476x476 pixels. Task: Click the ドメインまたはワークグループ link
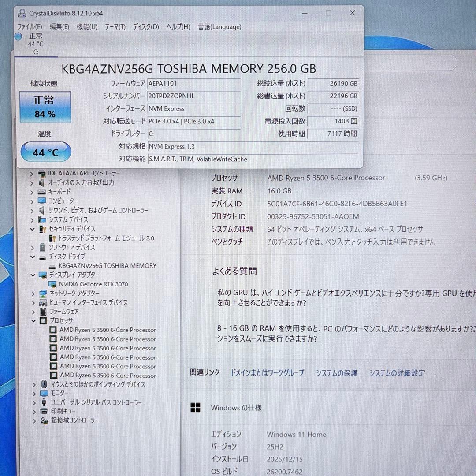267,373
